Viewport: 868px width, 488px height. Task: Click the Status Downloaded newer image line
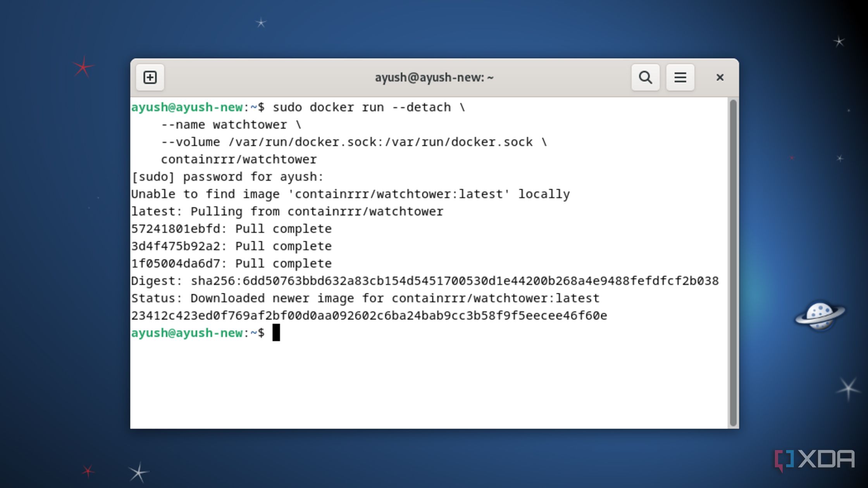point(365,298)
